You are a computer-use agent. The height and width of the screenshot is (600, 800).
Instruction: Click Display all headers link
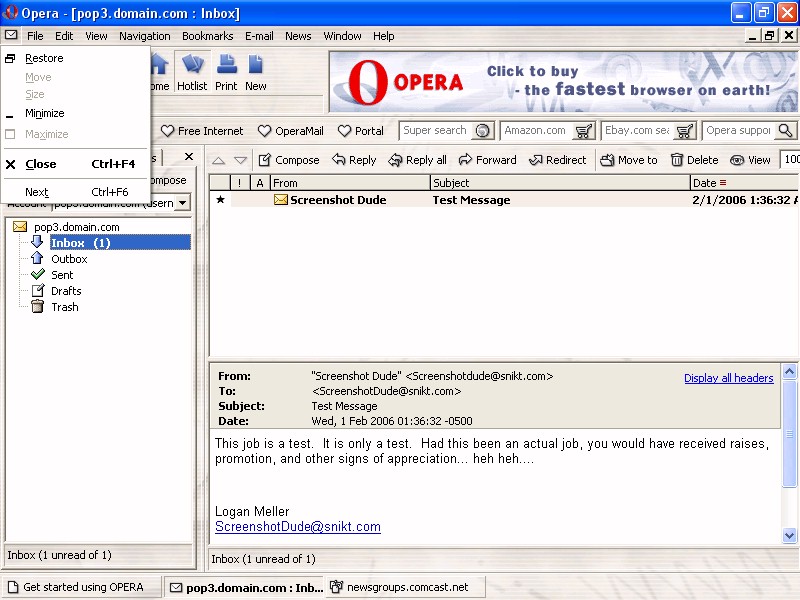coord(729,378)
